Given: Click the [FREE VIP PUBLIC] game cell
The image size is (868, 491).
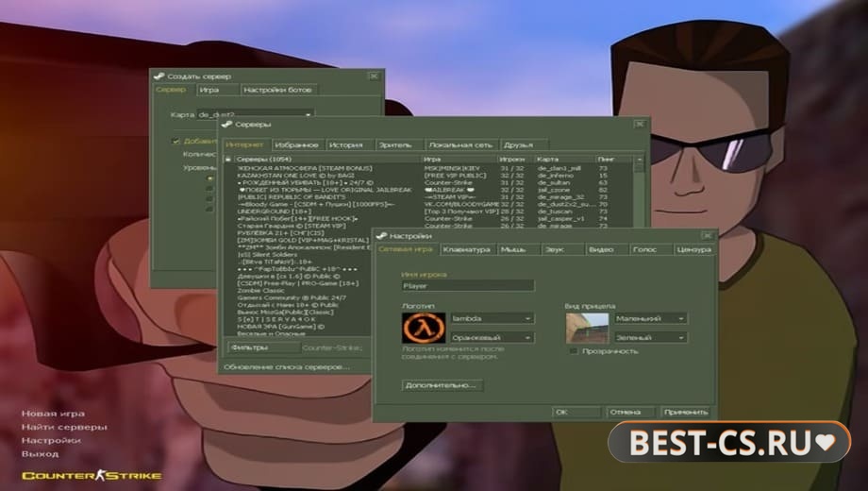Looking at the screenshot, I should [x=455, y=176].
